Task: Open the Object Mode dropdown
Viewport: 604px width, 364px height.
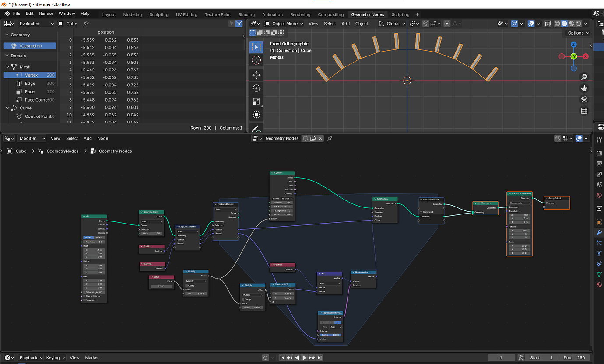Action: [284, 24]
